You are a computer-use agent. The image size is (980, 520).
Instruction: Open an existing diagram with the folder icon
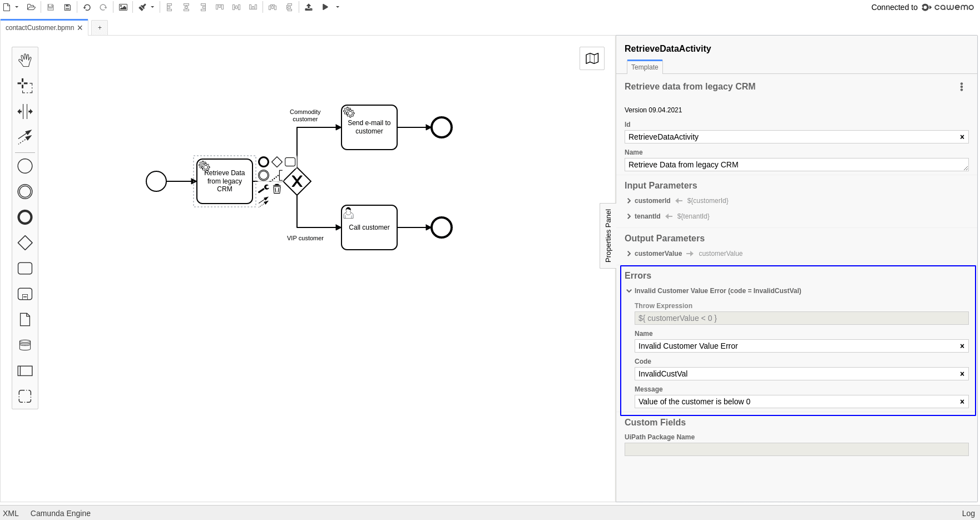pyautogui.click(x=31, y=7)
